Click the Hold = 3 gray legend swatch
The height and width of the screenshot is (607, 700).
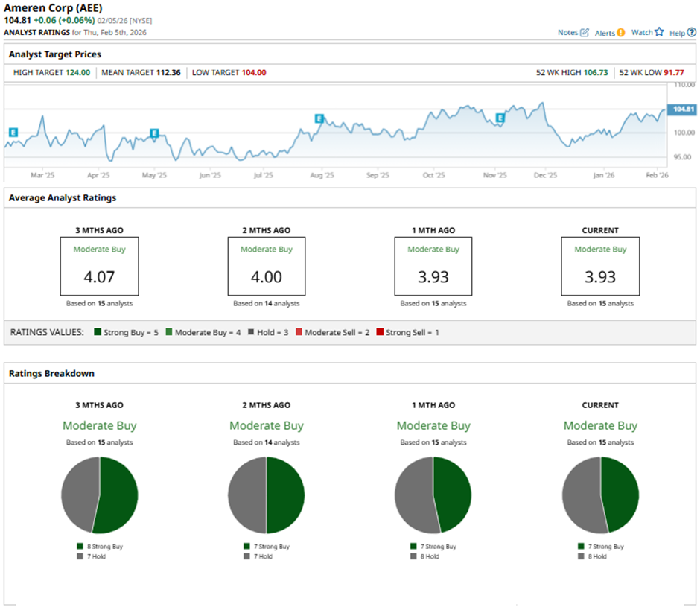(252, 332)
